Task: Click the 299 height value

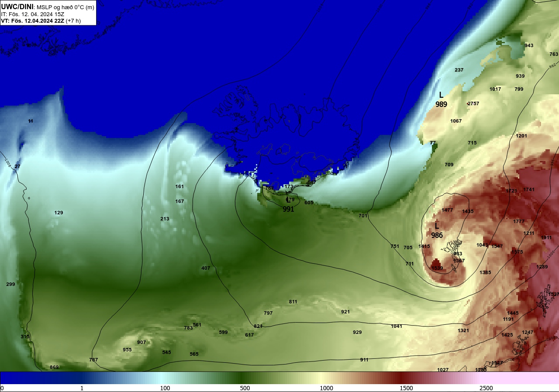Action: pos(10,284)
